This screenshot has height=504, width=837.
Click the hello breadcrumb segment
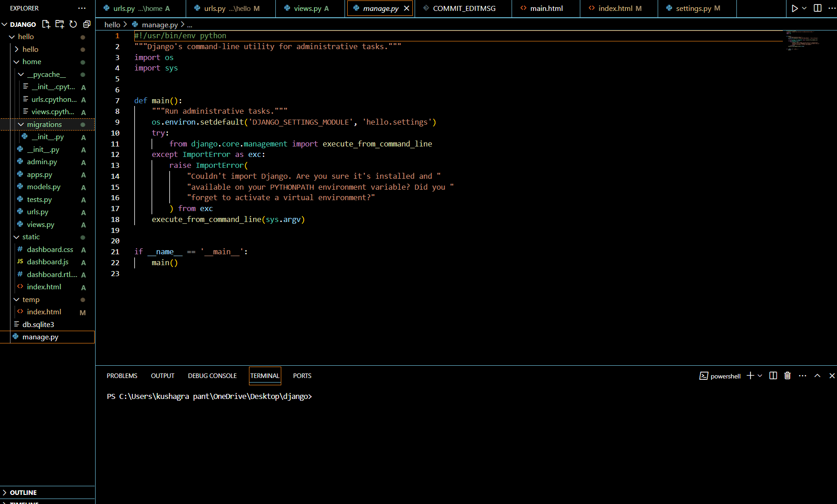[112, 25]
